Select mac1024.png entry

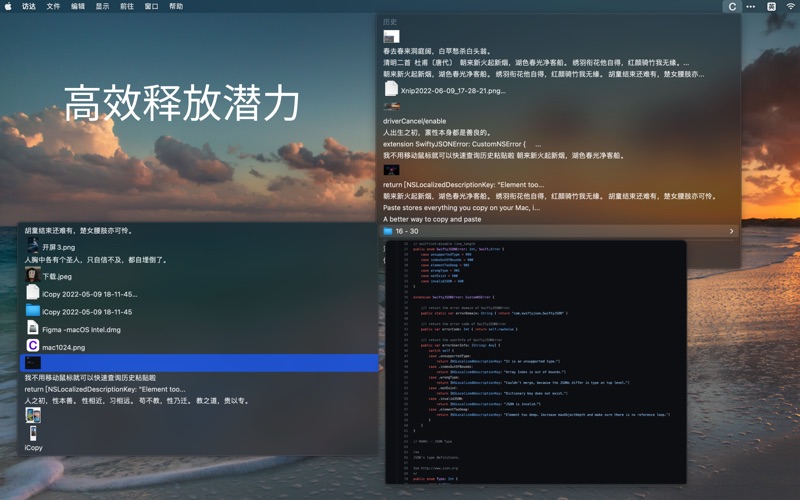pos(64,347)
